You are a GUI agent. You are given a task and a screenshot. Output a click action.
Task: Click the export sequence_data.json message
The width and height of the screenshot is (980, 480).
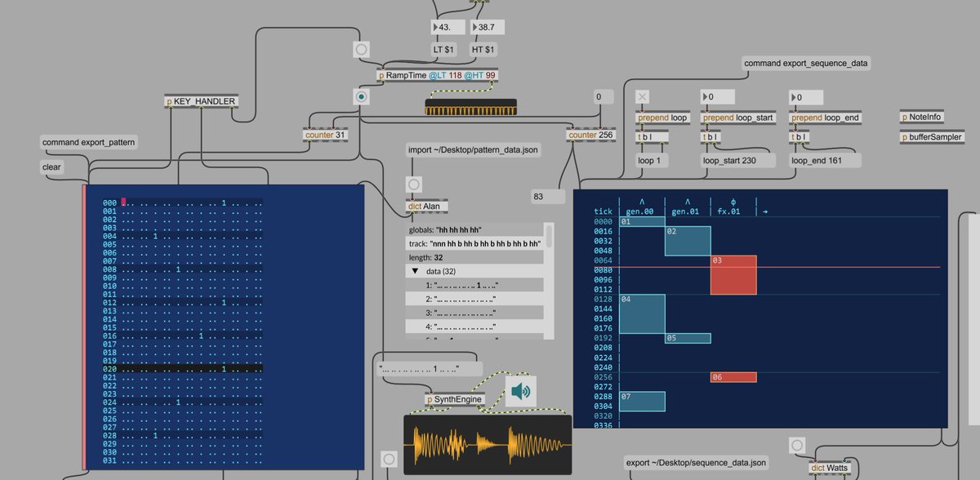coord(697,463)
